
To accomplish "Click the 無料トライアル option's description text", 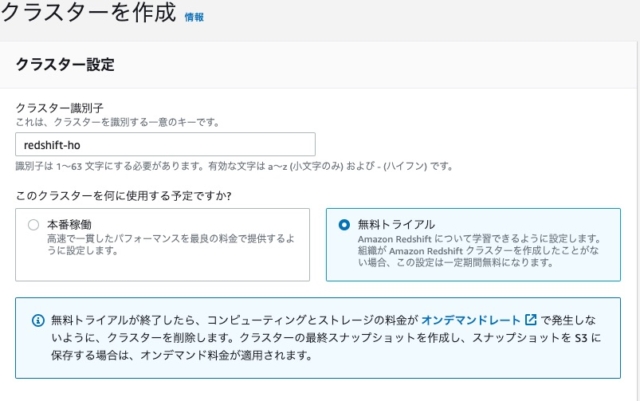I will click(x=479, y=251).
